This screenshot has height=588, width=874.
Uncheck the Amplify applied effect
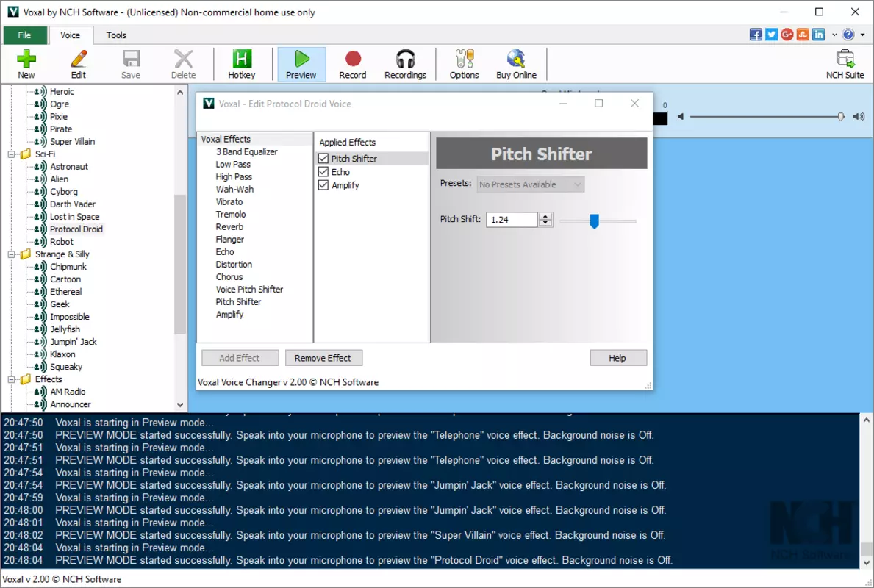(x=323, y=185)
